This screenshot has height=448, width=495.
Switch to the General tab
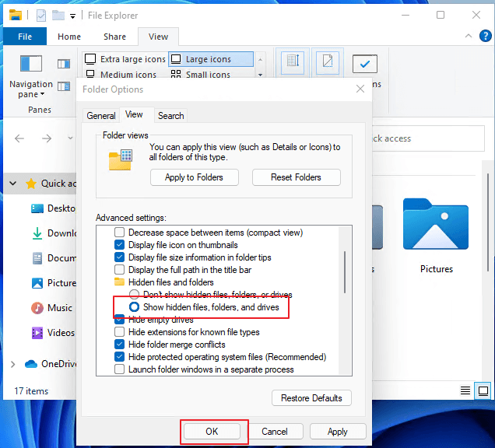point(101,116)
